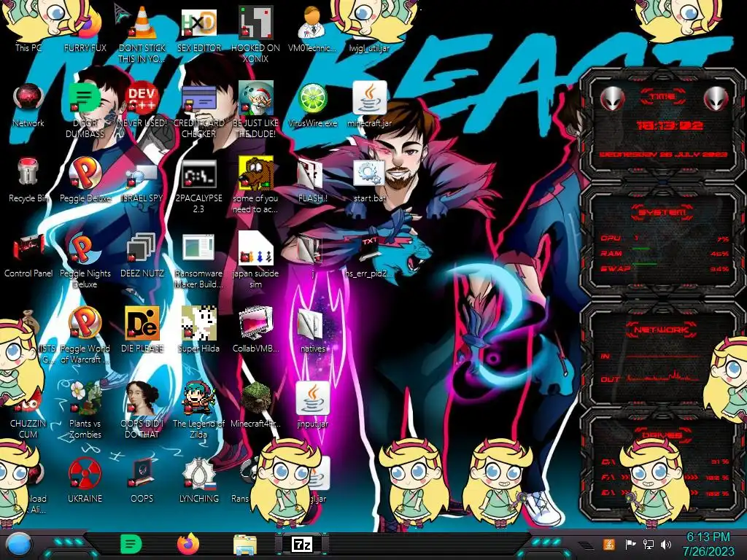Launch The Legend of Zilda shortcut
The width and height of the screenshot is (747, 560).
pos(199,398)
